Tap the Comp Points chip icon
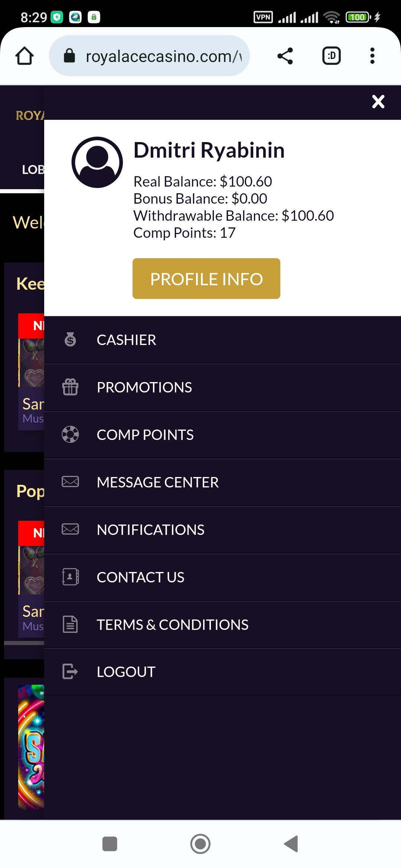 tap(70, 434)
